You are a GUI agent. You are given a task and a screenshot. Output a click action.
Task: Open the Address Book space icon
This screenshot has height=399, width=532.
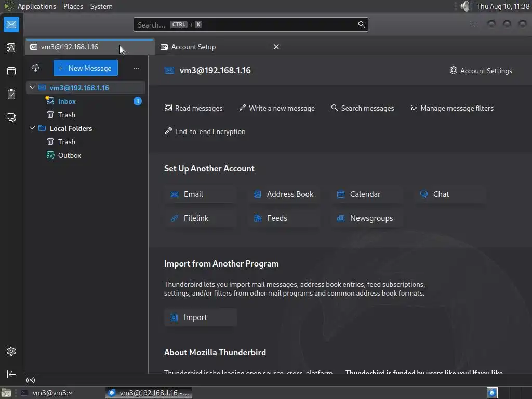pyautogui.click(x=11, y=48)
